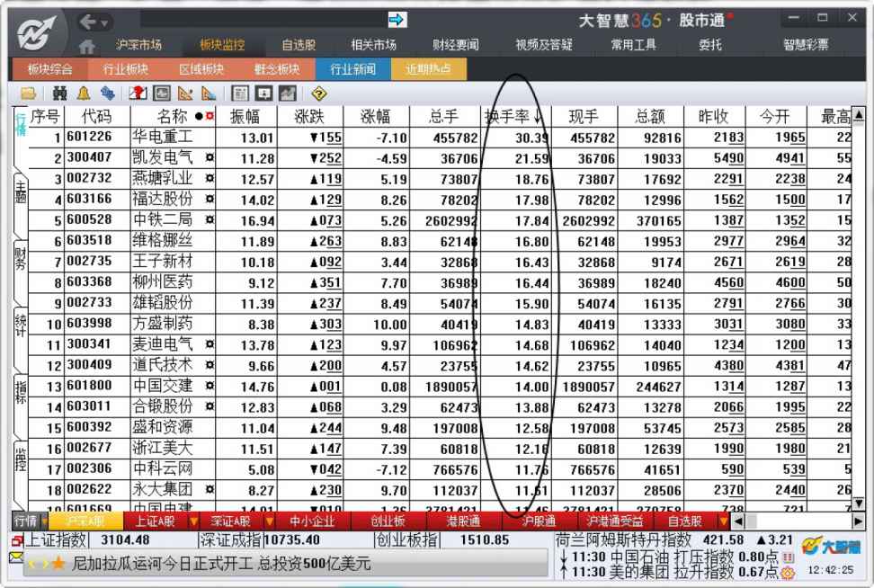
Task: Open the bell alert icon
Action: click(84, 94)
